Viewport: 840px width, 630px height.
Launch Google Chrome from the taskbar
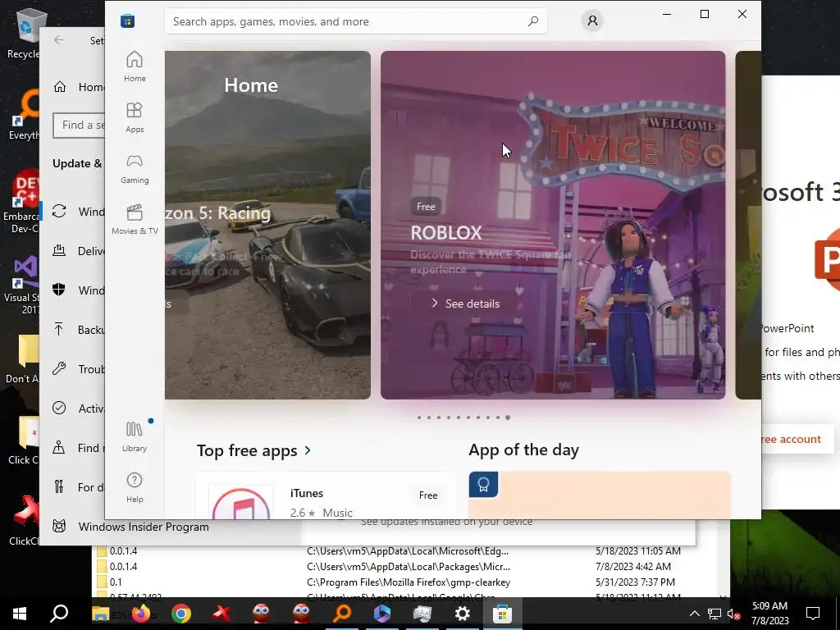click(x=181, y=614)
